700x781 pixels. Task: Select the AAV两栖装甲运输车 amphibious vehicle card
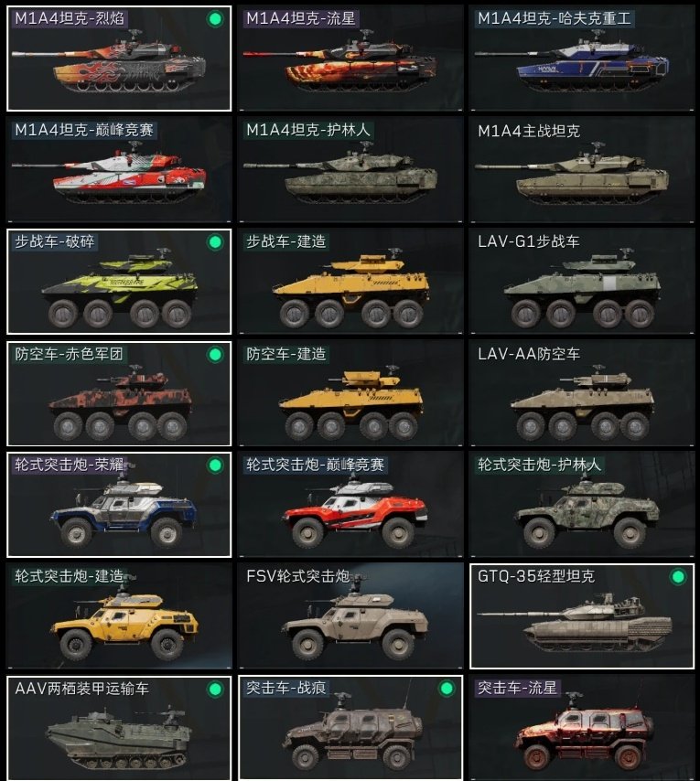tap(119, 728)
